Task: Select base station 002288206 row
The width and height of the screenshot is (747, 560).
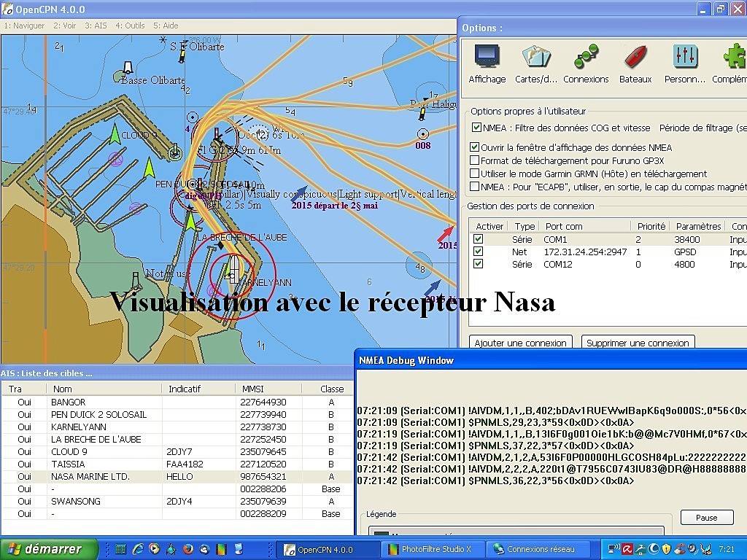Action: [177, 489]
